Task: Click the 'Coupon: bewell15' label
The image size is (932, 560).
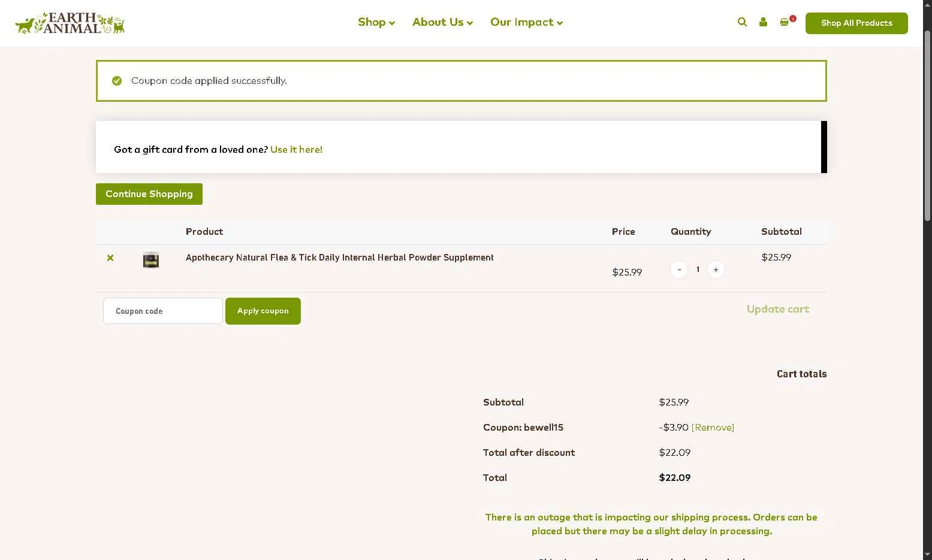Action: [523, 428]
